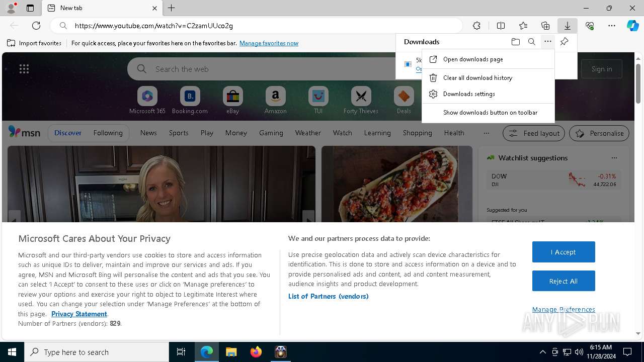
Task: Open the eBay shortcut tile
Action: tap(232, 101)
